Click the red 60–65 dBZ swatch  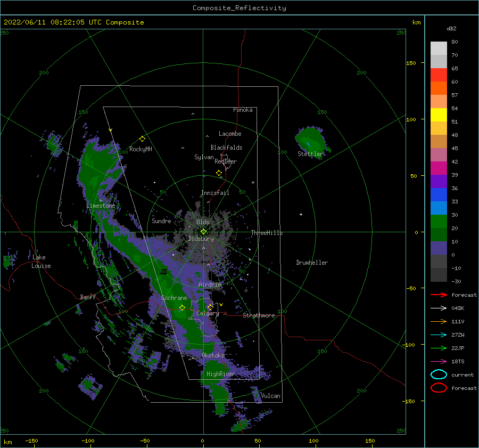[x=439, y=75]
